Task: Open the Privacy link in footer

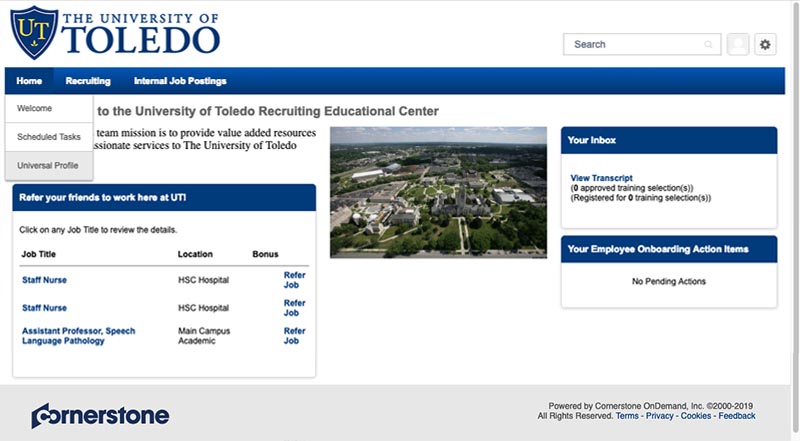Action: pos(659,416)
